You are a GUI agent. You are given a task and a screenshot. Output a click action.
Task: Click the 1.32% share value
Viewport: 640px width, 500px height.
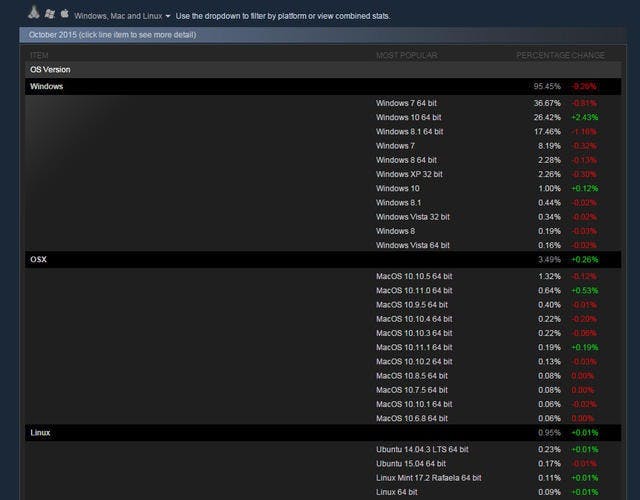549,276
